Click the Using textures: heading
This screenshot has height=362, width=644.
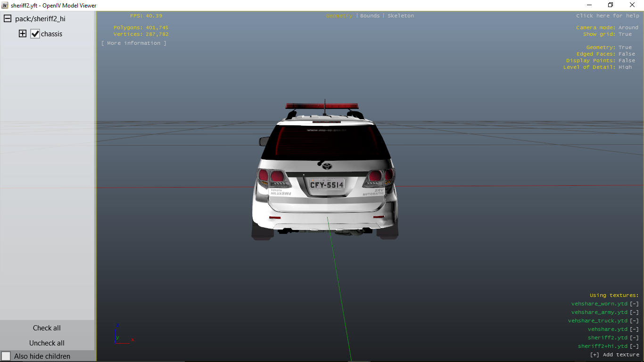(x=614, y=296)
